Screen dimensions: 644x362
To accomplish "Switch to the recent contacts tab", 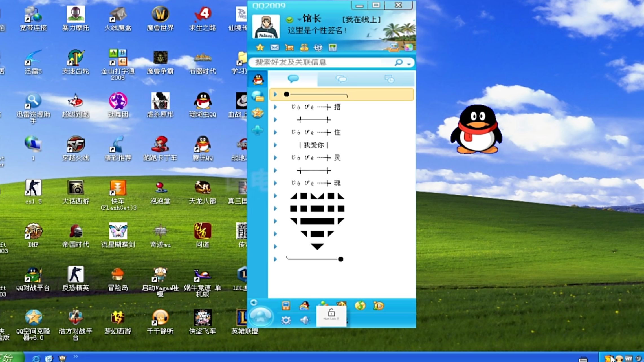I will (x=390, y=79).
